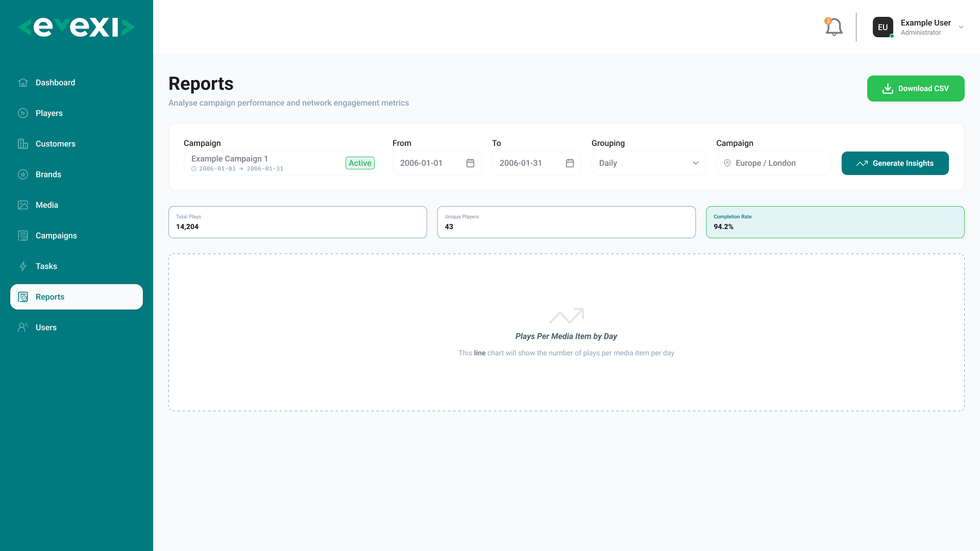Select the Completion Rate card

(x=835, y=222)
